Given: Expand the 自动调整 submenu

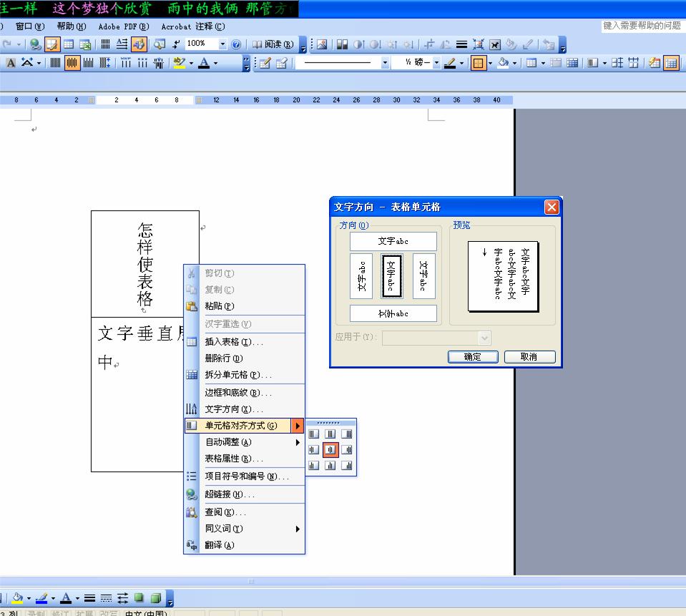Looking at the screenshot, I should tap(250, 442).
